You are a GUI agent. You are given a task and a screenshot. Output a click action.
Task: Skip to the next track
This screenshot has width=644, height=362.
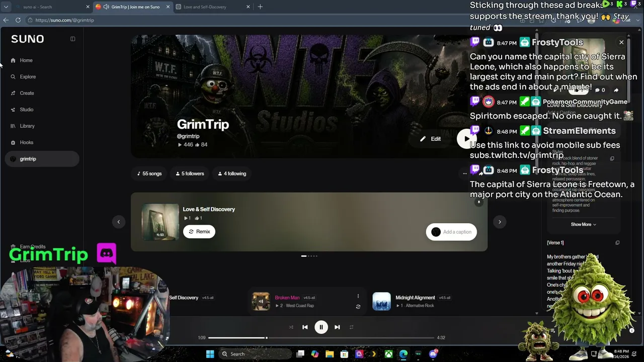pos(337,327)
